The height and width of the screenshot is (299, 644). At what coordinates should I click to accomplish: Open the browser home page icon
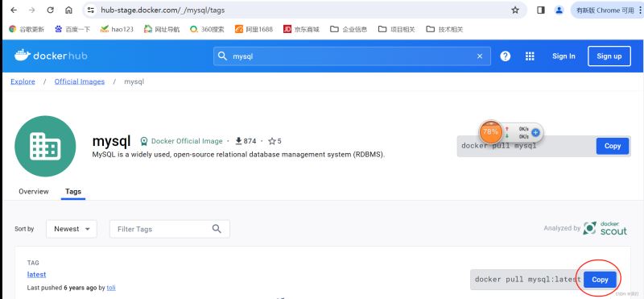pyautogui.click(x=69, y=10)
